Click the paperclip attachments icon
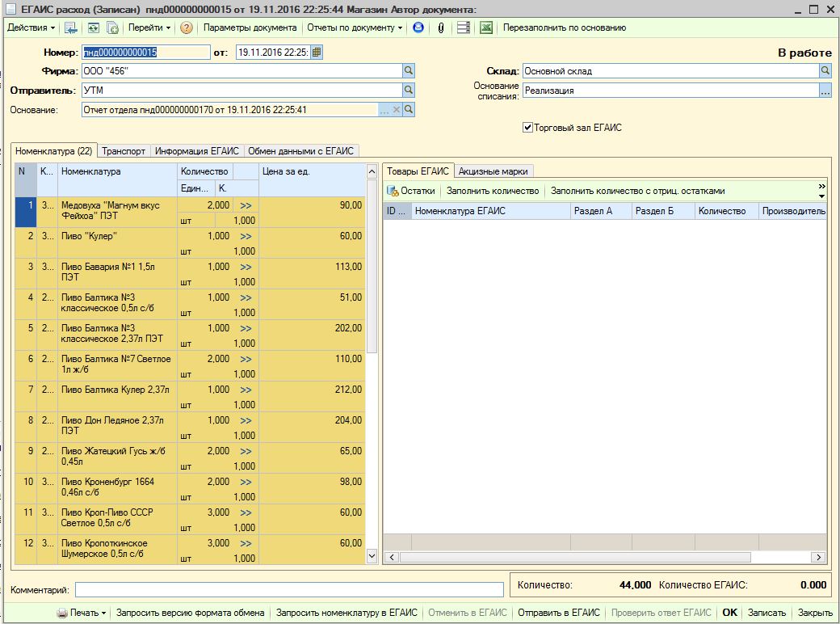This screenshot has width=840, height=624. point(441,27)
